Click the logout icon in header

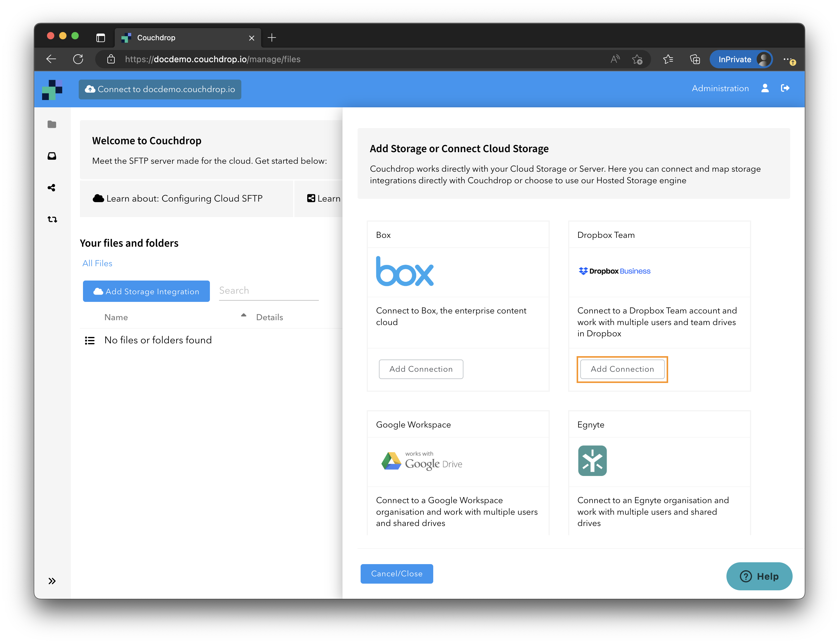click(785, 88)
